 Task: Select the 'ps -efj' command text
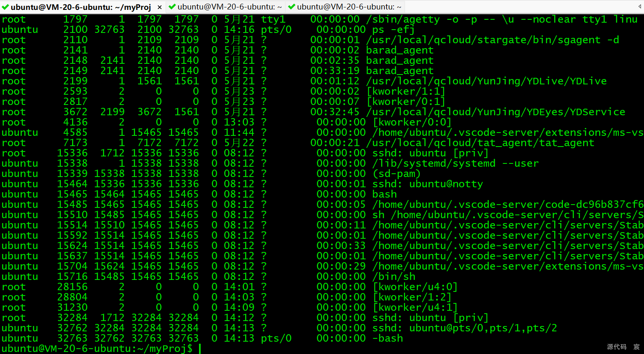(393, 30)
